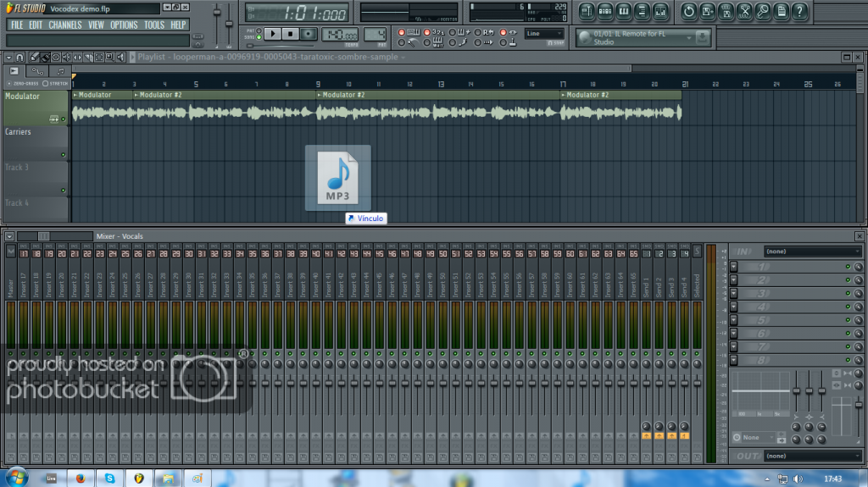868x487 pixels.
Task: Open the mixer OUT output dropdown
Action: point(811,456)
